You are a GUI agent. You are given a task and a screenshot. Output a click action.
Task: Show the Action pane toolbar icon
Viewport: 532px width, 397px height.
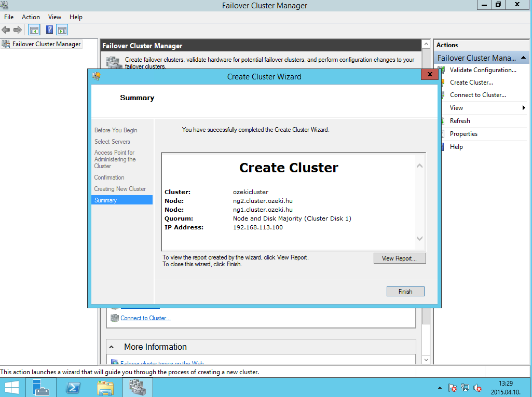pyautogui.click(x=63, y=30)
